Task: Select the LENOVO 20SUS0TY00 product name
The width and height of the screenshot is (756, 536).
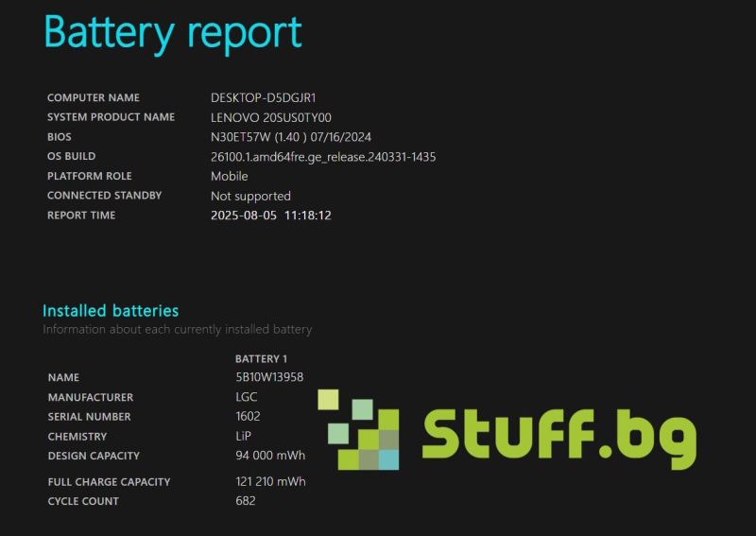Action: point(270,117)
